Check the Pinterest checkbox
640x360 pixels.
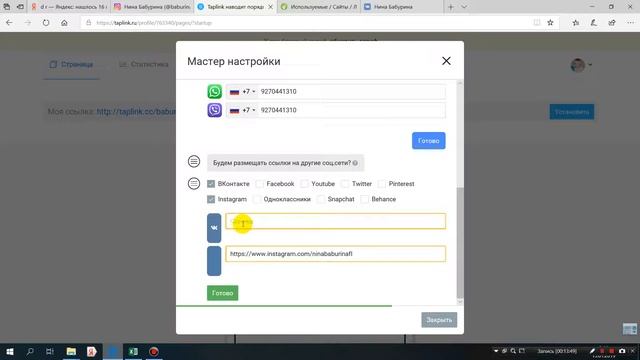382,184
